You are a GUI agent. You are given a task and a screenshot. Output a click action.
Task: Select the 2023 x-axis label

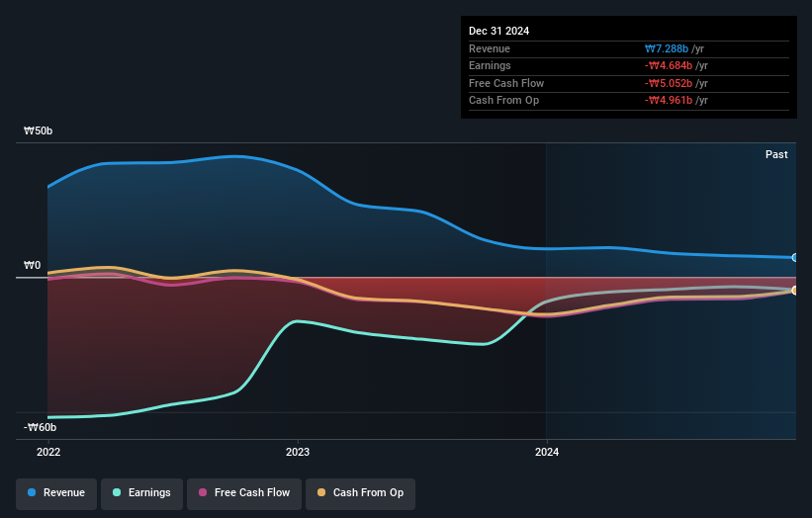pyautogui.click(x=298, y=452)
